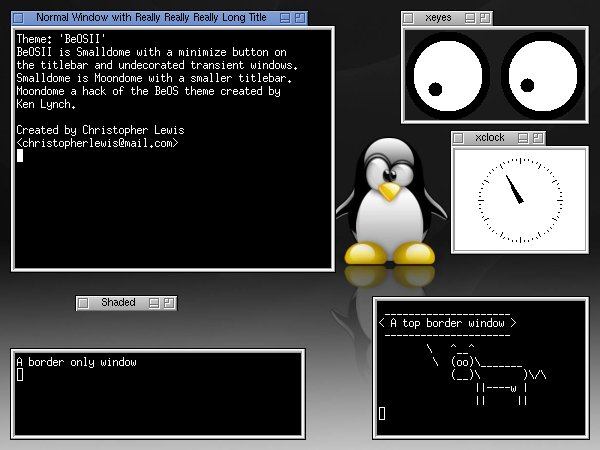The height and width of the screenshot is (450, 600).
Task: Minimize the Normal Window with Really Long Title
Action: (285, 18)
